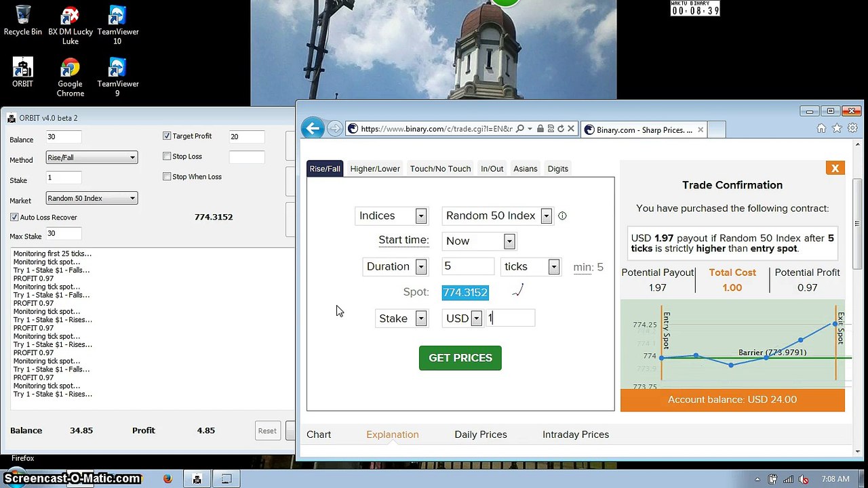
Task: Open the Recycle Bin desktop icon
Action: [22, 20]
